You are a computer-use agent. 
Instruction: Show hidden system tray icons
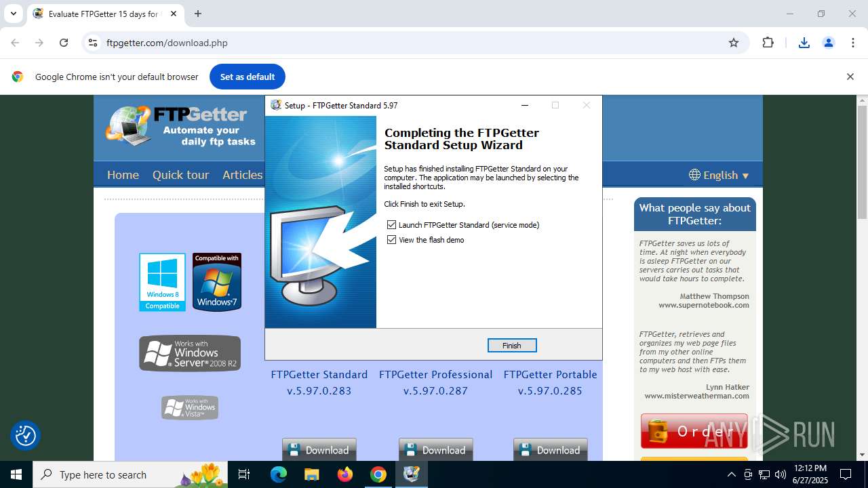[731, 474]
